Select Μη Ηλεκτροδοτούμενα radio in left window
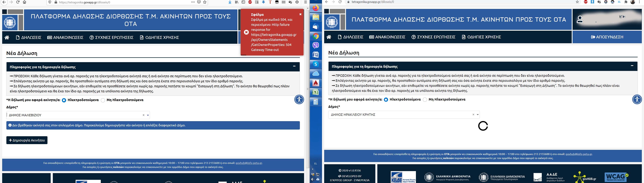Image resolution: width=644 pixels, height=183 pixels. 103,100
